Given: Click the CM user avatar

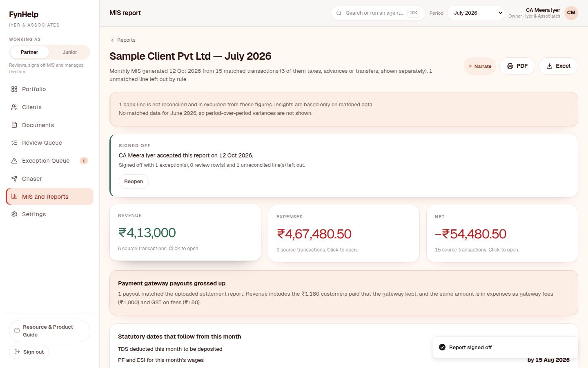Looking at the screenshot, I should [571, 13].
